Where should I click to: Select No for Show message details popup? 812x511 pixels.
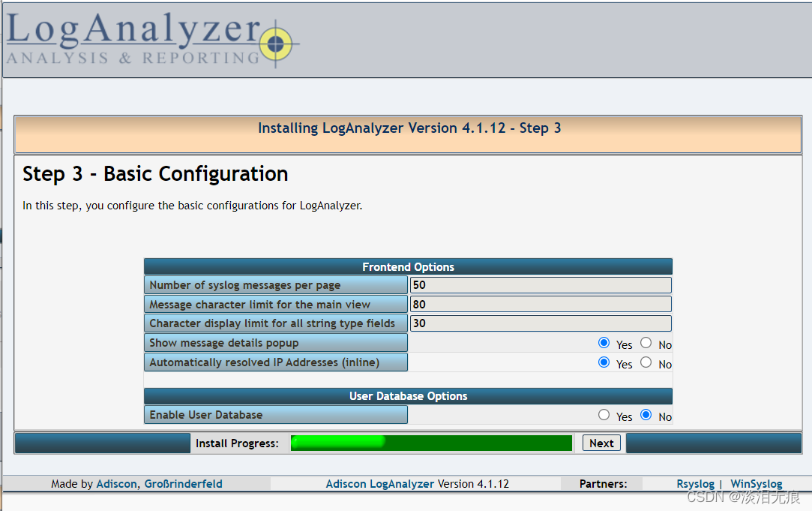(x=646, y=343)
